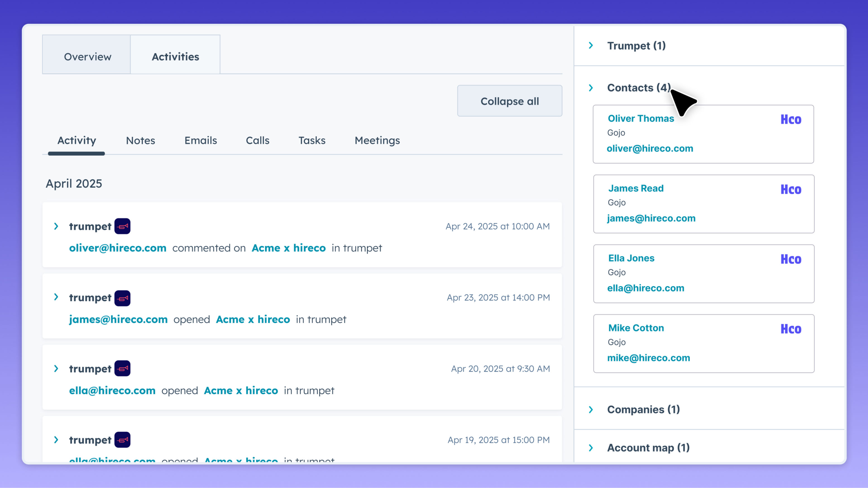Click Hco logo on Oliver Thomas card

click(791, 119)
